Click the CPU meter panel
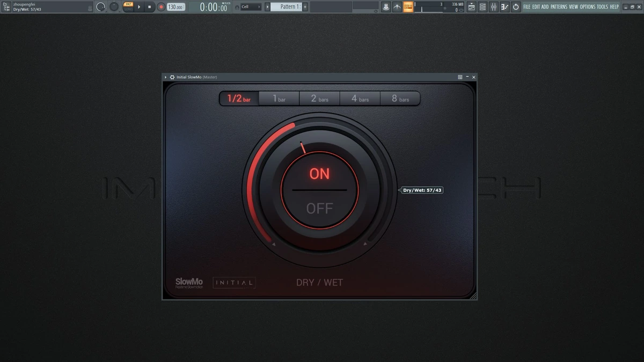644x362 pixels. click(429, 7)
